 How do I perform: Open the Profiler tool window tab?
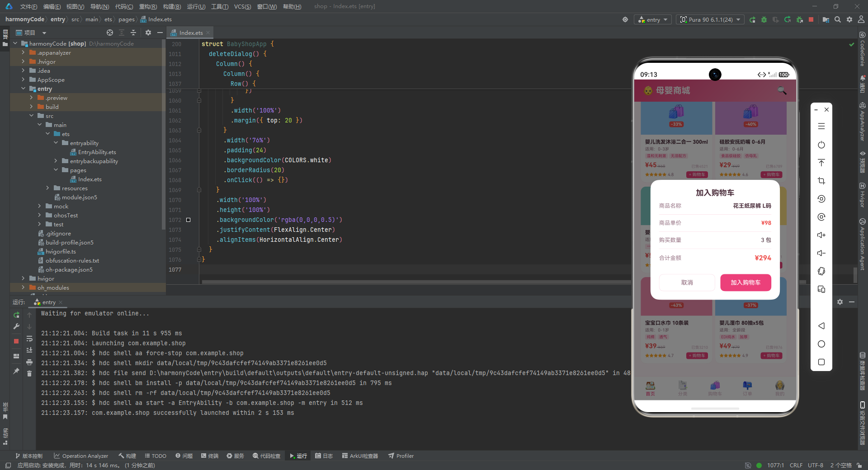[x=401, y=456]
